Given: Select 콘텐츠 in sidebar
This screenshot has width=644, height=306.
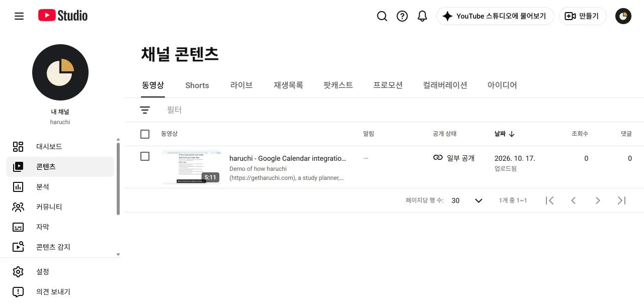Looking at the screenshot, I should pyautogui.click(x=60, y=167).
